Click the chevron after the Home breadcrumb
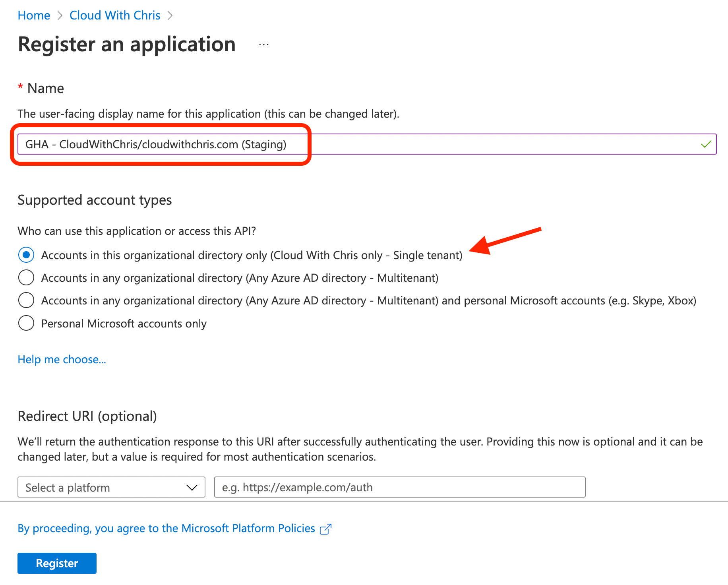 [60, 15]
